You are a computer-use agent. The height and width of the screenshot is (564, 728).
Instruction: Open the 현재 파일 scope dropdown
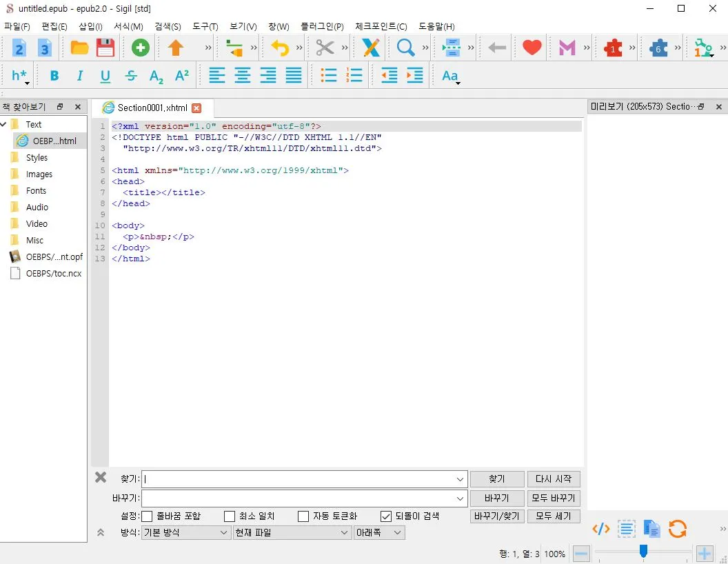(292, 532)
